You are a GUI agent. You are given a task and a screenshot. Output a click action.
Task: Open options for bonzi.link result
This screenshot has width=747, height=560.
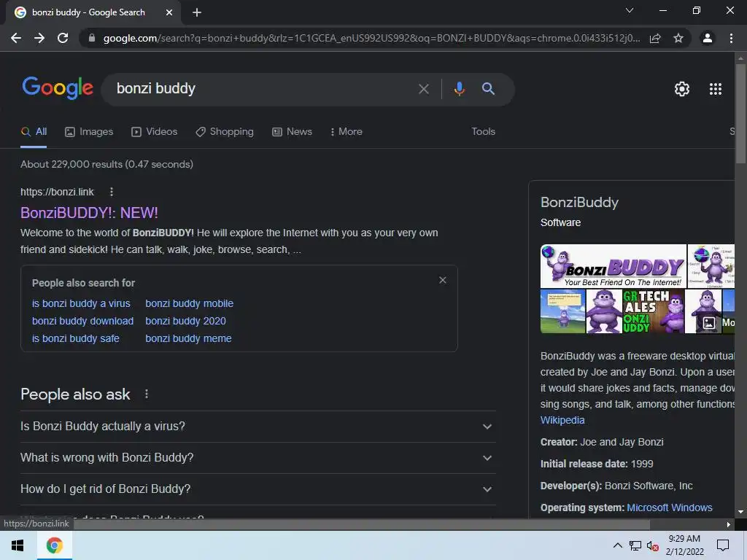112,192
